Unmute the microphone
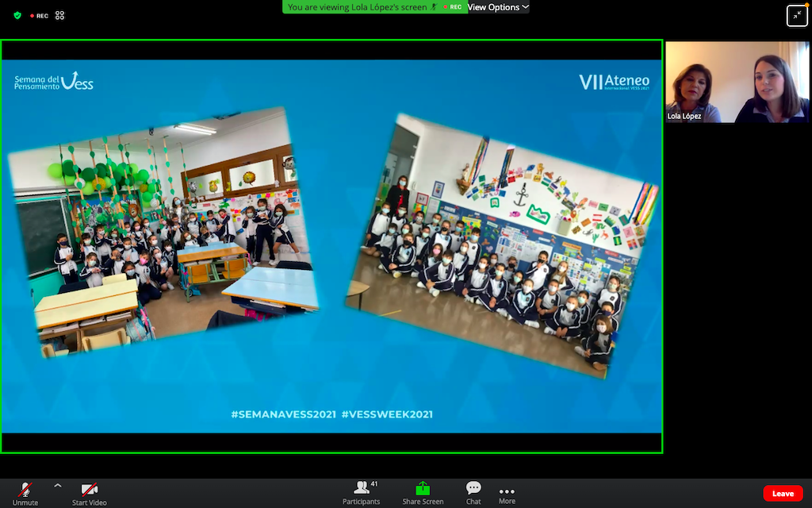812x508 pixels. (x=25, y=492)
